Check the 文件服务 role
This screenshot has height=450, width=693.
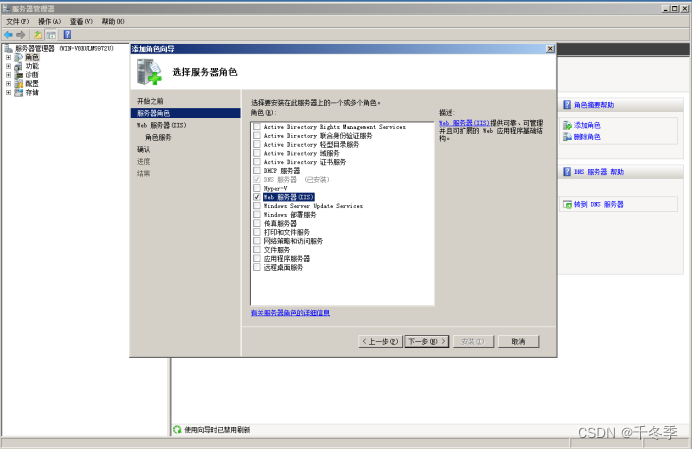tap(257, 250)
